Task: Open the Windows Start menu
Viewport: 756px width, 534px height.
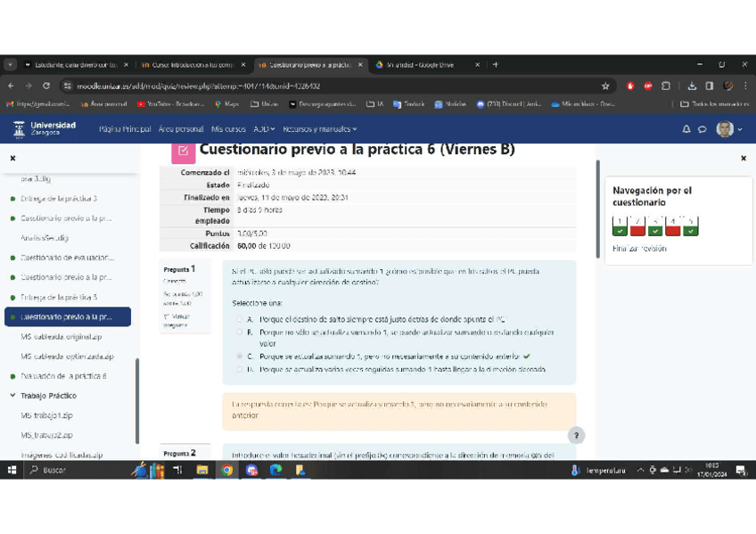Action: [12, 470]
